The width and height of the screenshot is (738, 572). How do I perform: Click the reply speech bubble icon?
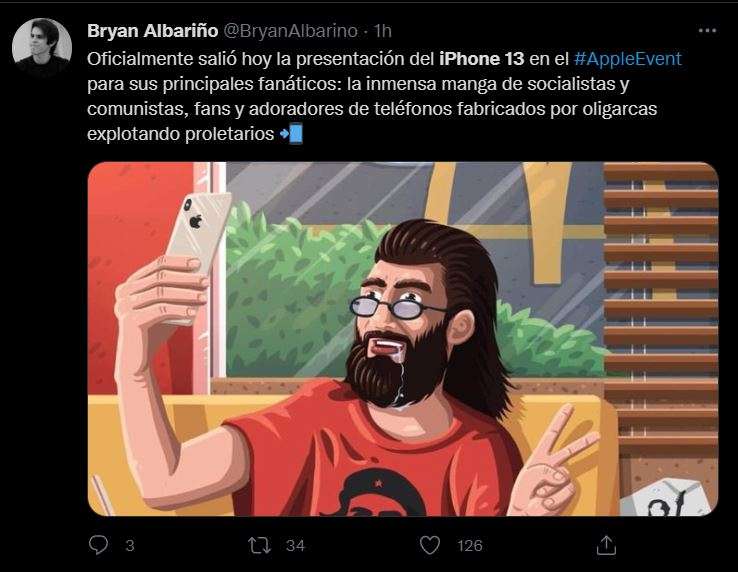[98, 545]
